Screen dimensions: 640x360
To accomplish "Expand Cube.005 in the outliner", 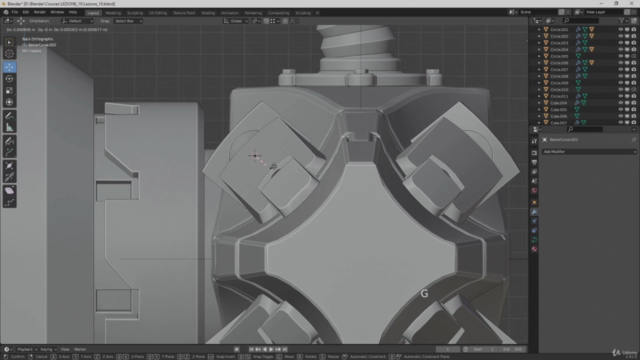I will tap(539, 109).
